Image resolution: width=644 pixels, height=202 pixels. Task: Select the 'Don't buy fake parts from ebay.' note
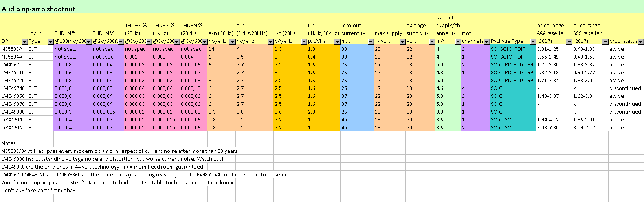click(x=39, y=191)
